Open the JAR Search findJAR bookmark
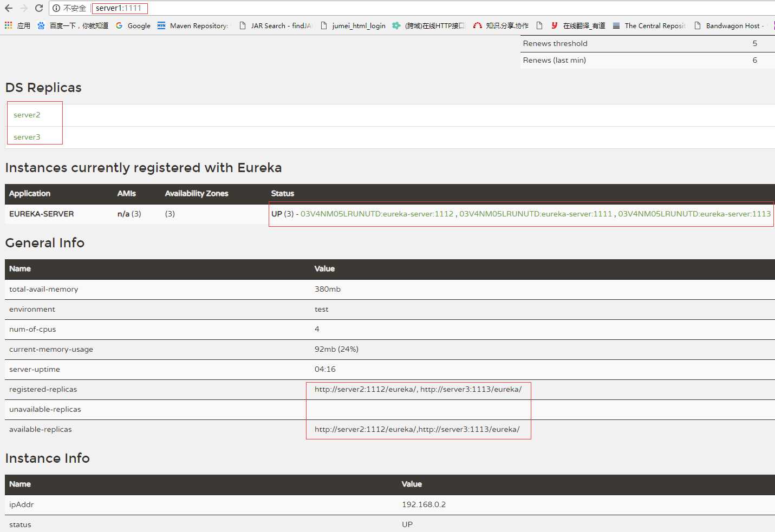Image resolution: width=775 pixels, height=532 pixels. pos(275,25)
